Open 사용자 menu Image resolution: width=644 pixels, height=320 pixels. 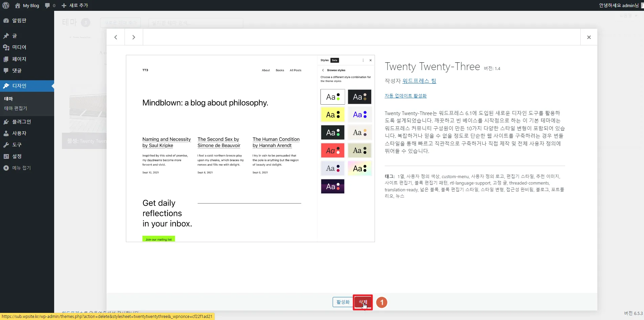pyautogui.click(x=27, y=133)
